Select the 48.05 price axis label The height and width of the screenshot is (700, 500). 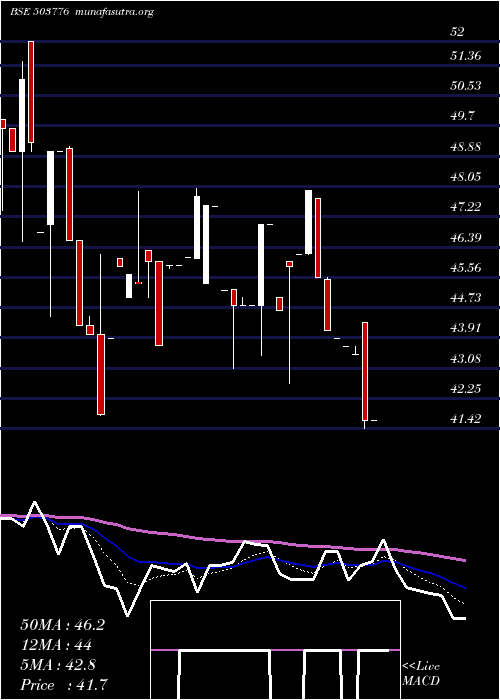[466, 177]
